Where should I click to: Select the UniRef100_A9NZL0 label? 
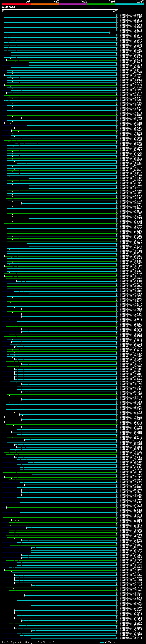coord(131,371)
